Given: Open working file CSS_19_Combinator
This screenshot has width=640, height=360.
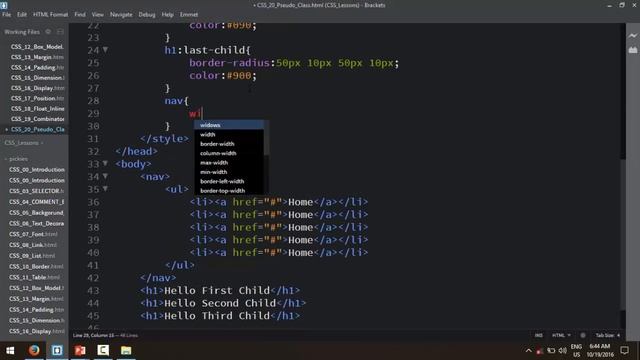Looking at the screenshot, I should [37, 119].
